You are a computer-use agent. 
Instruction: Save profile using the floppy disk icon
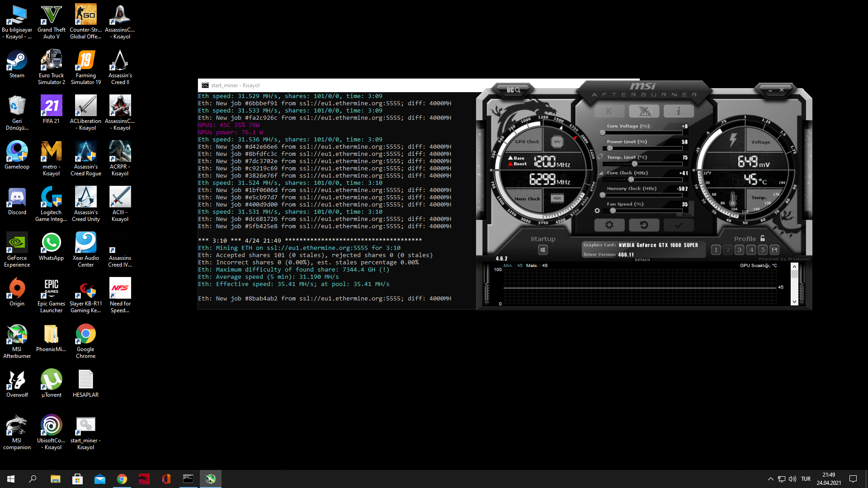[774, 250]
